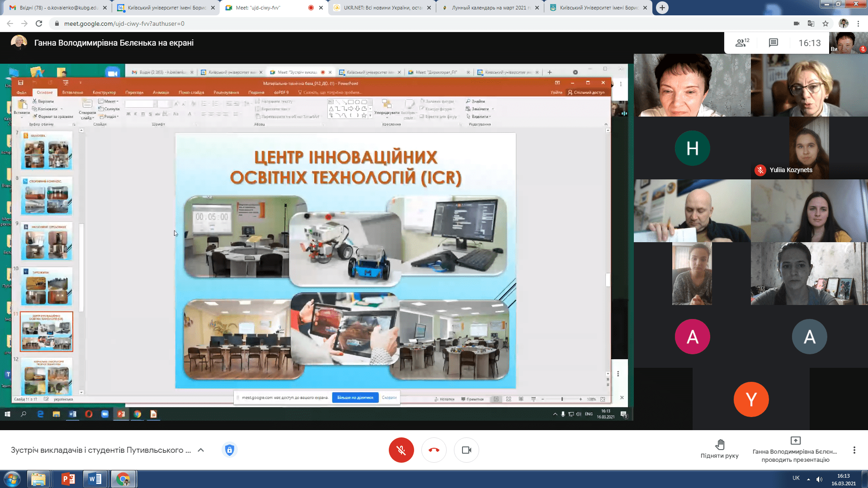This screenshot has width=868, height=488.
Task: Expand meeting details chevron
Action: click(x=201, y=450)
